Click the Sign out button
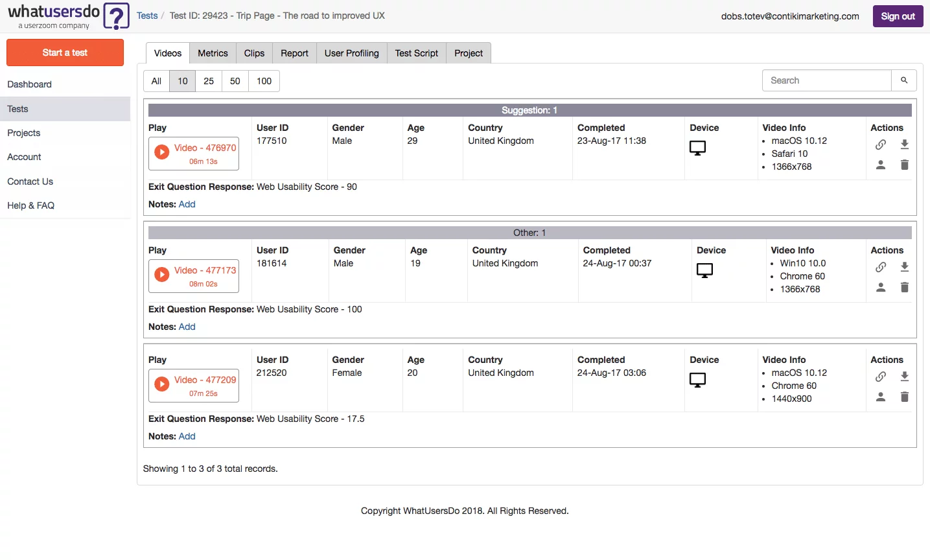This screenshot has width=930, height=560. [898, 16]
